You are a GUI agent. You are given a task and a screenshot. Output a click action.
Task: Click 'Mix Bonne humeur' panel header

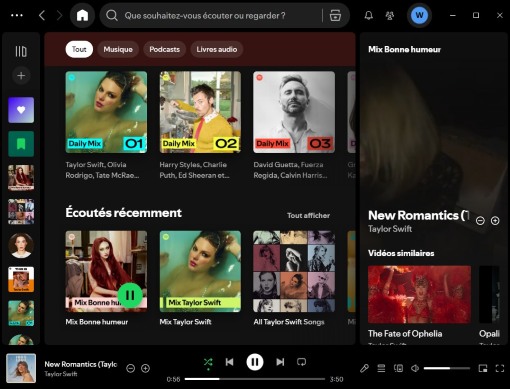[404, 50]
